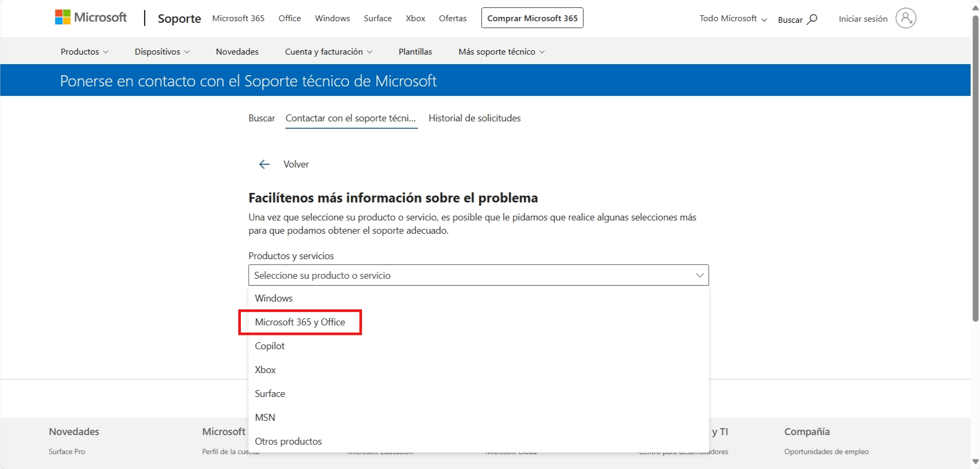
Task: Click the Facilítenos más información sobre el problema heading
Action: click(x=393, y=198)
